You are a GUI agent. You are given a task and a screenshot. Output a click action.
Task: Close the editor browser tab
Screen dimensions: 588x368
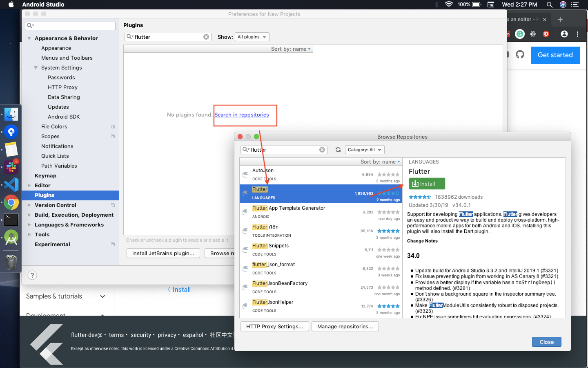point(545,20)
